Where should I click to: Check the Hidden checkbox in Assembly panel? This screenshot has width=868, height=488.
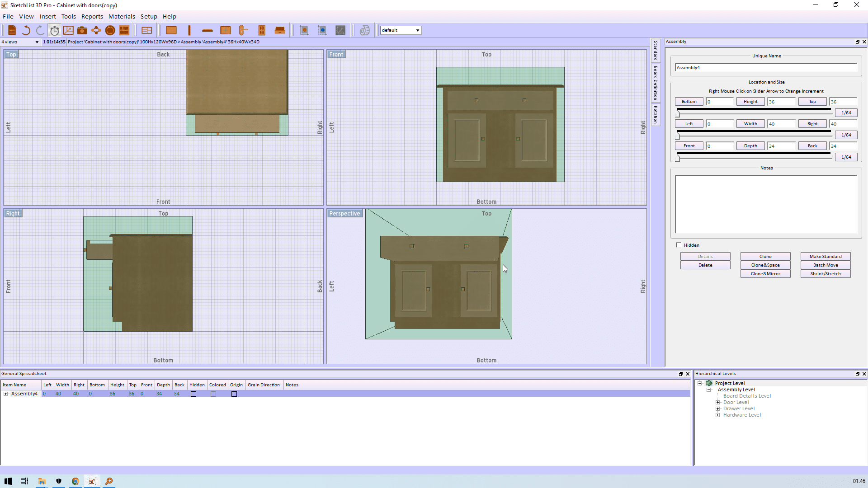679,245
